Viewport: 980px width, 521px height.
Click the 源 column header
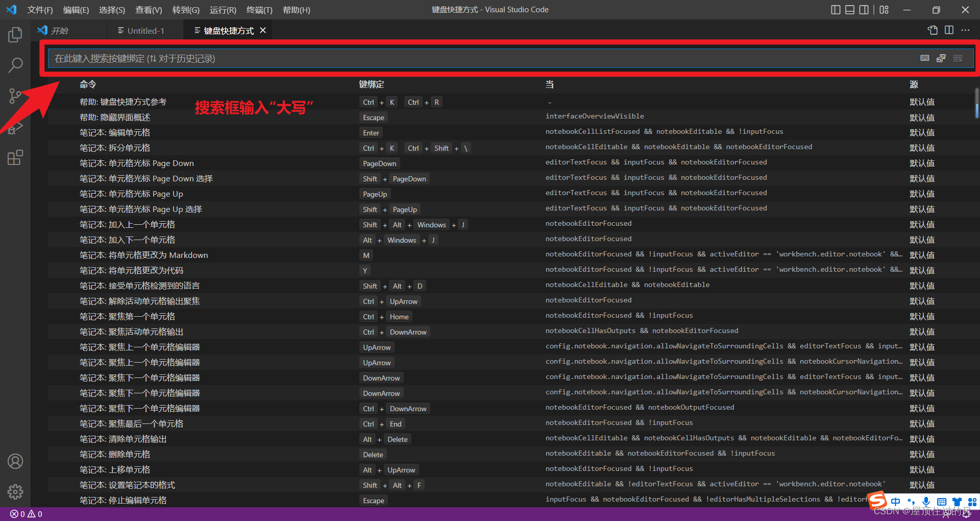point(914,84)
